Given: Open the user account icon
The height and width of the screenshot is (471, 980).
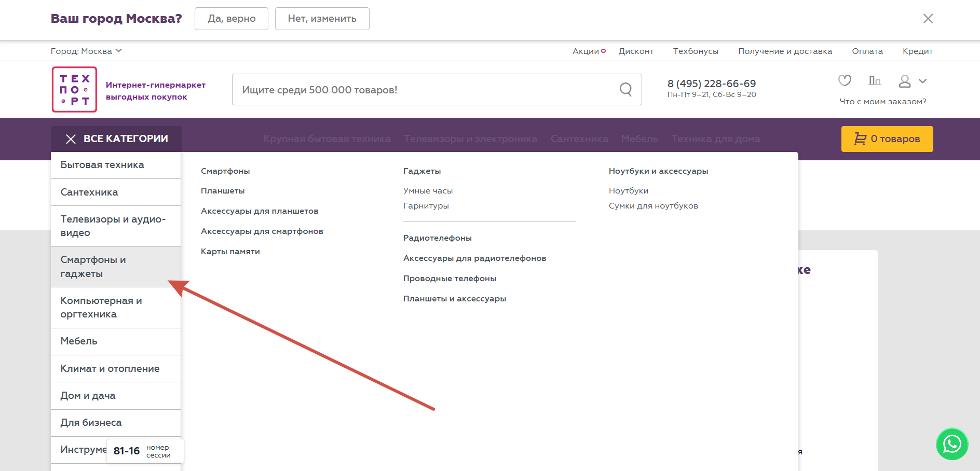Looking at the screenshot, I should coord(905,81).
